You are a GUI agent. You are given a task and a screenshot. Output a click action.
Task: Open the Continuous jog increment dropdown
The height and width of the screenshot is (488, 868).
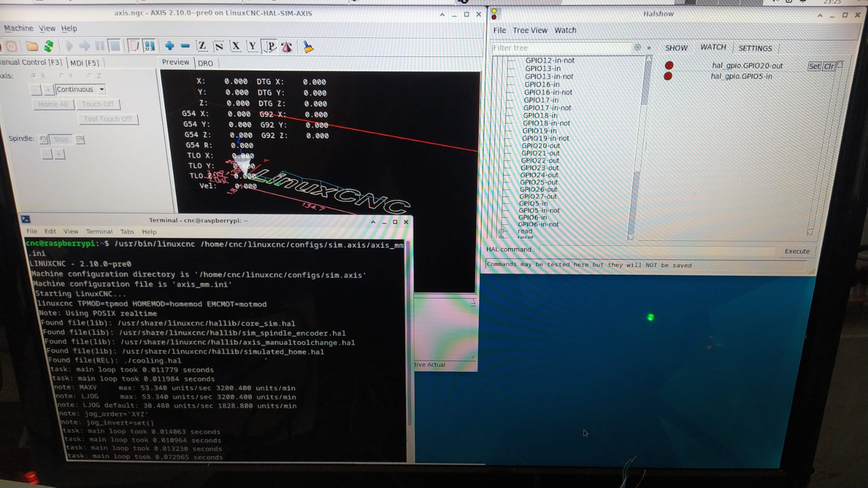pyautogui.click(x=102, y=90)
